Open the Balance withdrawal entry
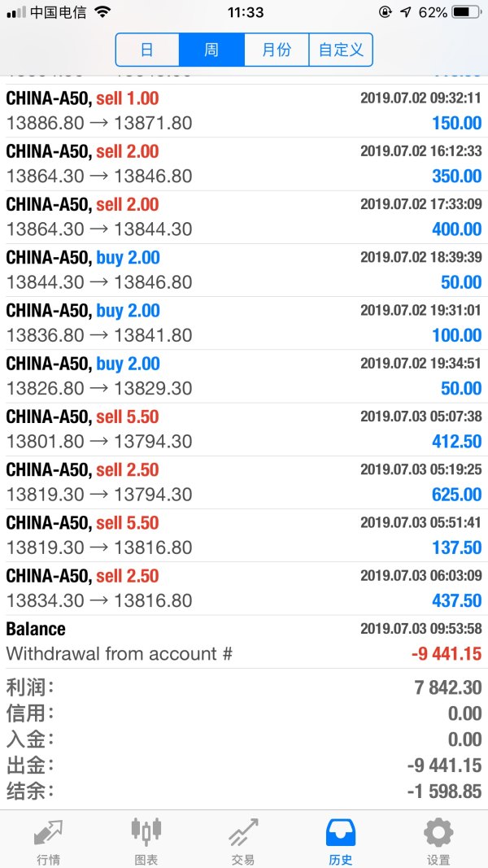Image resolution: width=488 pixels, height=868 pixels. click(244, 641)
